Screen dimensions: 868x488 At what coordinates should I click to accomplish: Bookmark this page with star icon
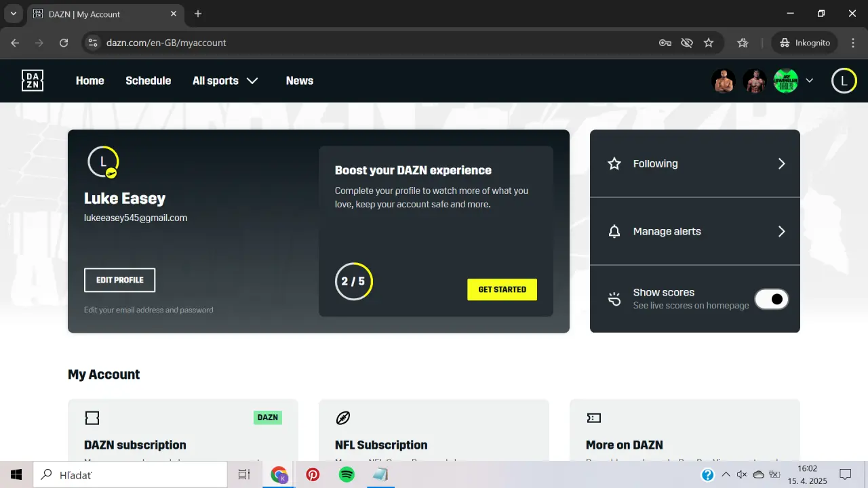[x=709, y=43]
